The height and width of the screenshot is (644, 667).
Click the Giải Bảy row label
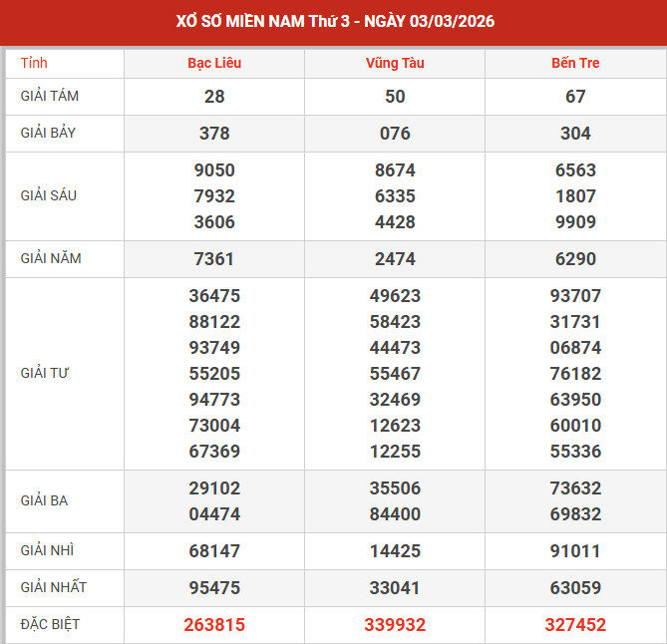[x=50, y=133]
